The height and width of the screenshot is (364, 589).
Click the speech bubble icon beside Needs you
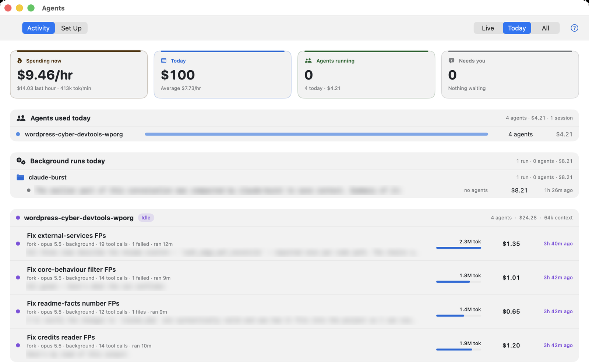451,61
